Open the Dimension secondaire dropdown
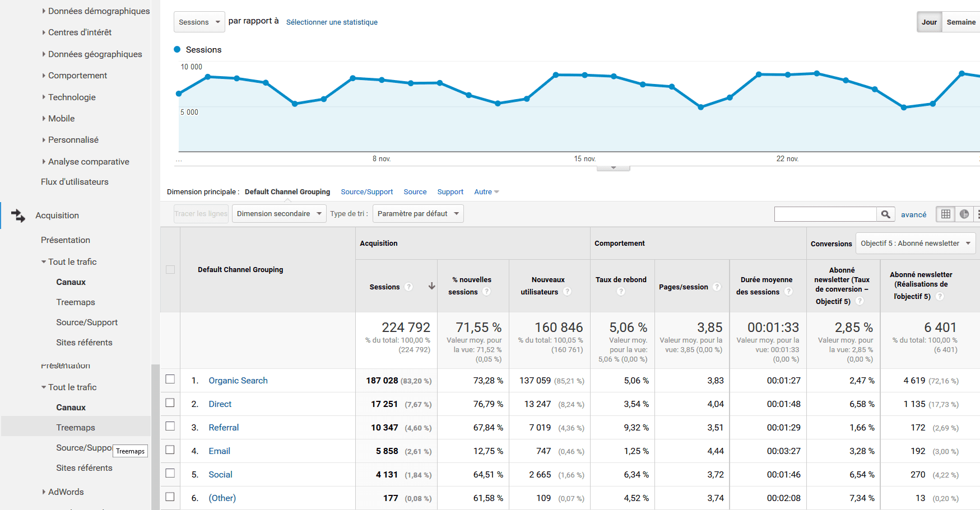 [x=278, y=213]
